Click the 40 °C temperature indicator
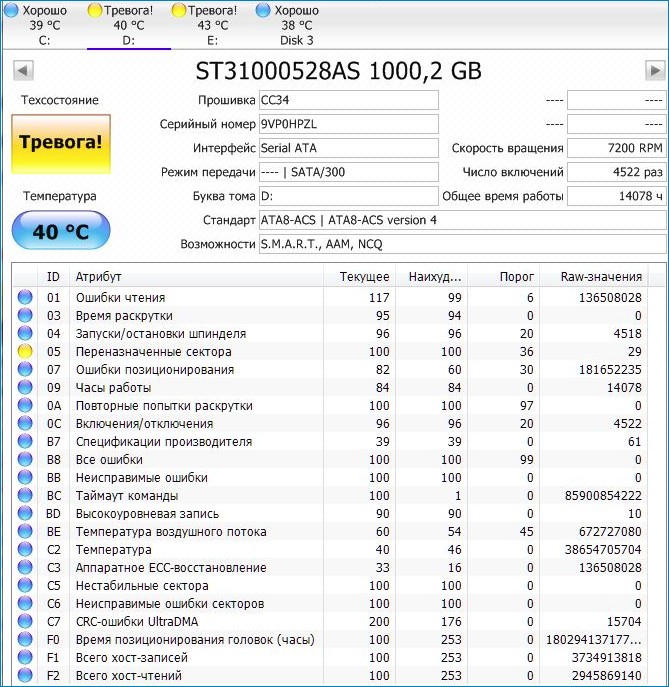The height and width of the screenshot is (687, 669). tap(61, 232)
